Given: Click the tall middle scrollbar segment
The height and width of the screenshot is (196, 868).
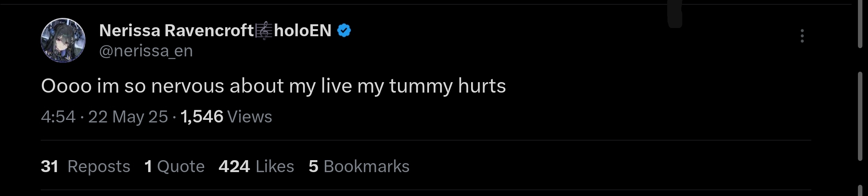Looking at the screenshot, I should pos(860,116).
